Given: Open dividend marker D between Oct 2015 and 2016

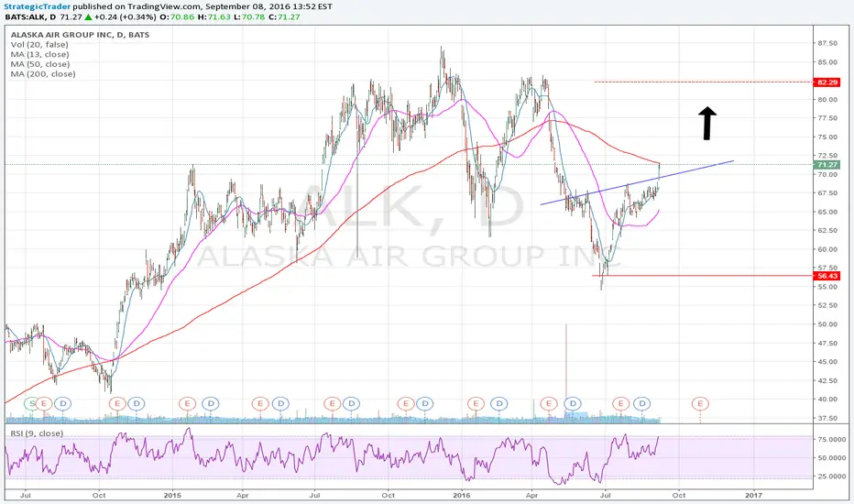Looking at the screenshot, I should [x=425, y=404].
